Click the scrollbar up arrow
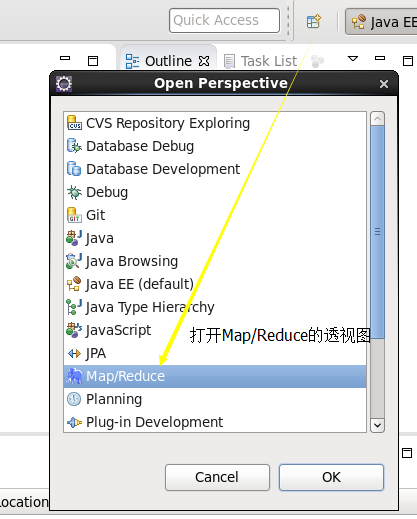This screenshot has width=417, height=519. [377, 119]
